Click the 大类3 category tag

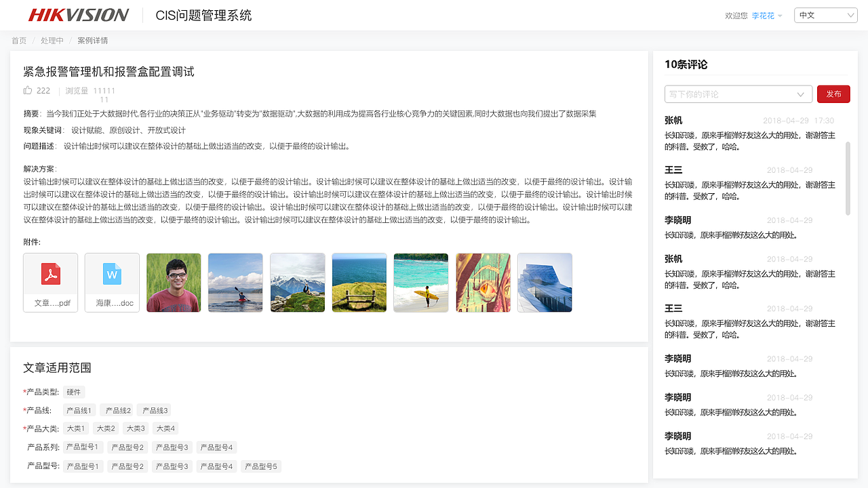click(135, 428)
